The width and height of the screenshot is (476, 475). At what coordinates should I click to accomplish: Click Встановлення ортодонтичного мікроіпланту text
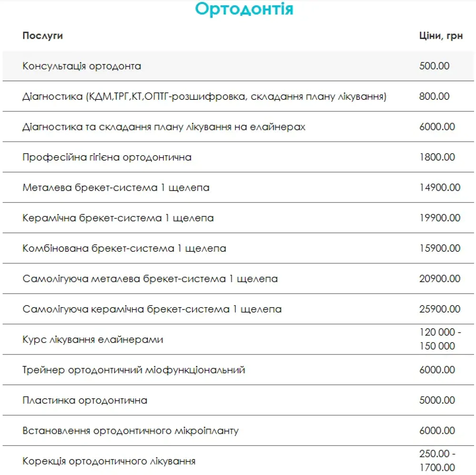coord(130,431)
